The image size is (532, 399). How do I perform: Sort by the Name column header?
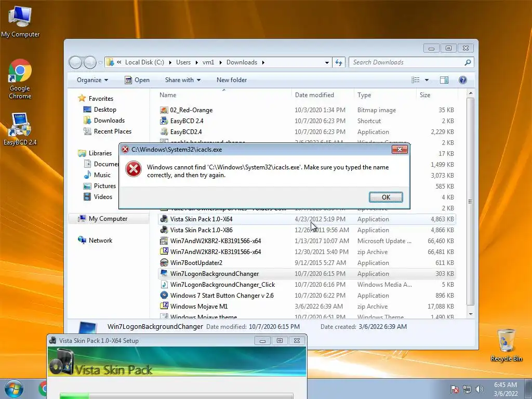223,95
